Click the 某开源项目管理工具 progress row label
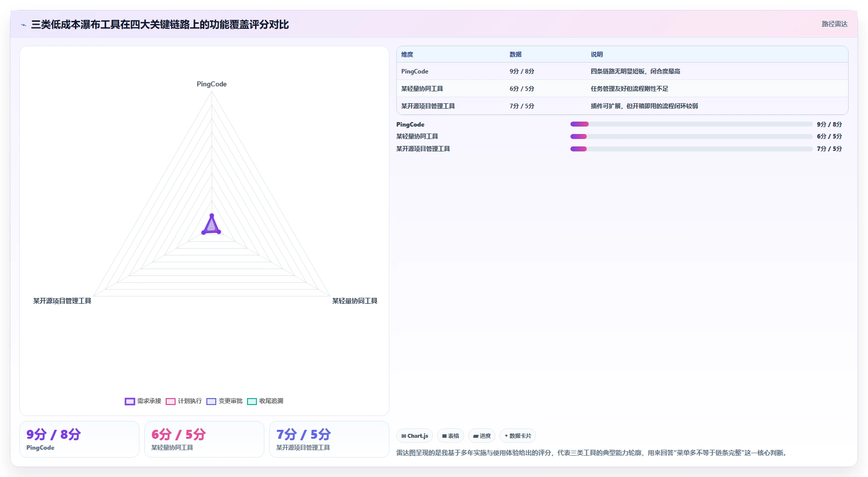This screenshot has width=868, height=477. point(423,149)
